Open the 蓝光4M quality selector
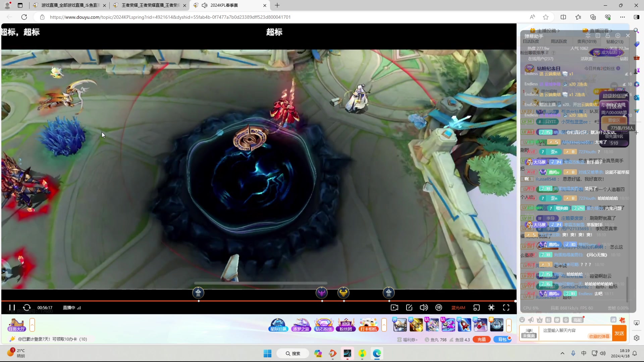The height and width of the screenshot is (362, 644). tap(458, 308)
